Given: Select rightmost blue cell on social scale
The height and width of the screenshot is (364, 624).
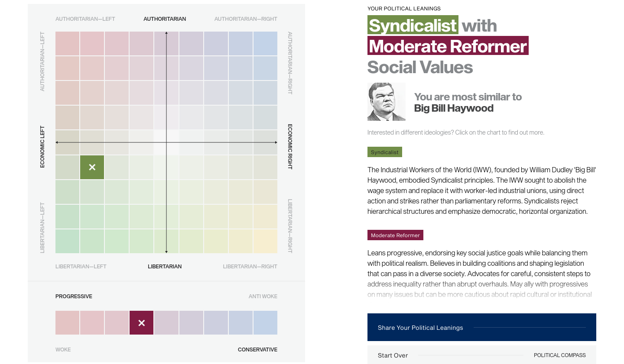Looking at the screenshot, I should (265, 323).
